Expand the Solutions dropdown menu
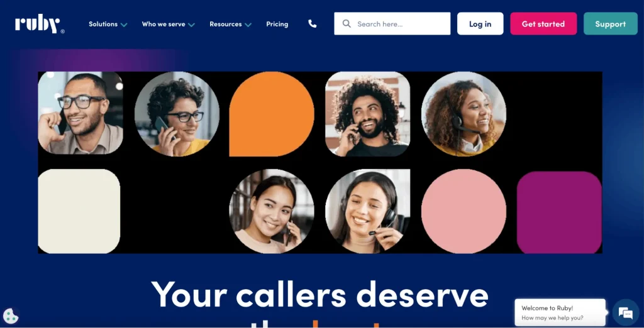 click(108, 25)
